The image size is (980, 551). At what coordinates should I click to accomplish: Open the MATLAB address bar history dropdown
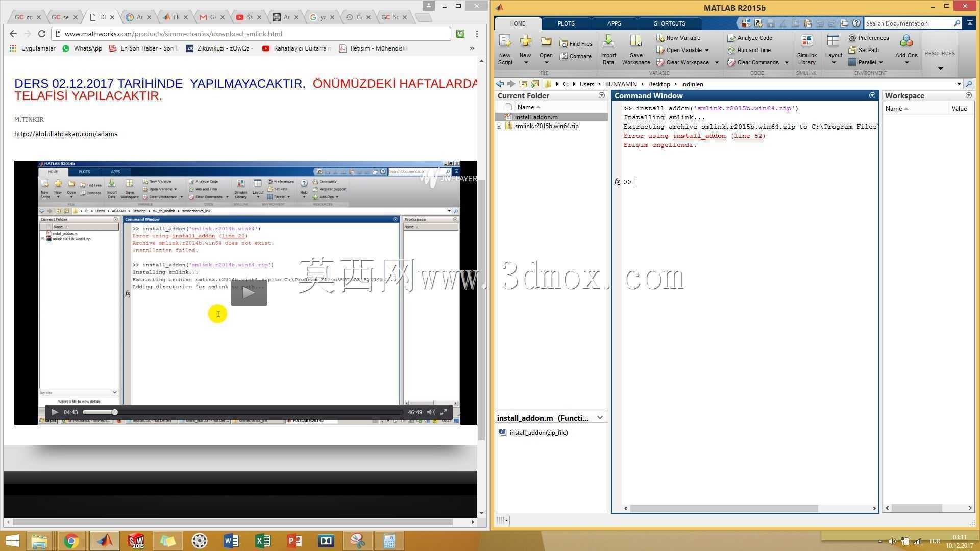tap(959, 84)
